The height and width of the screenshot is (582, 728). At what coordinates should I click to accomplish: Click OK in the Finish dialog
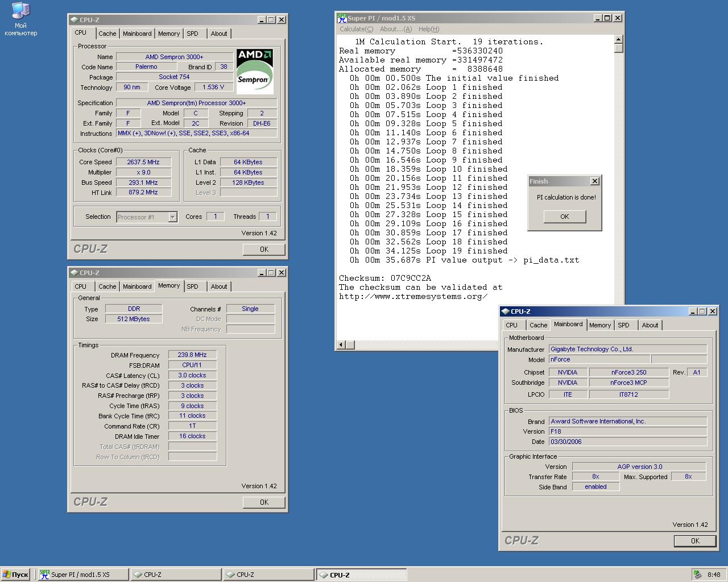564,217
